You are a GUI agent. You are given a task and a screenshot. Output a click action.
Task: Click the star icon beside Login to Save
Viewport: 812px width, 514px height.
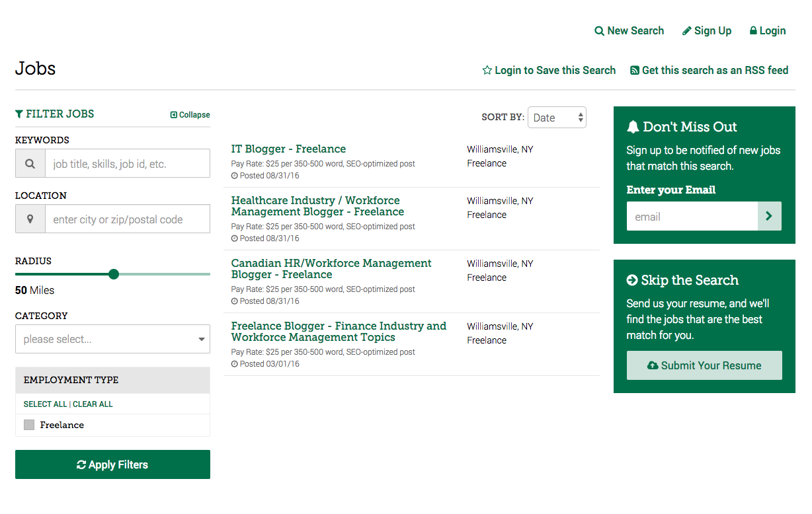click(487, 71)
